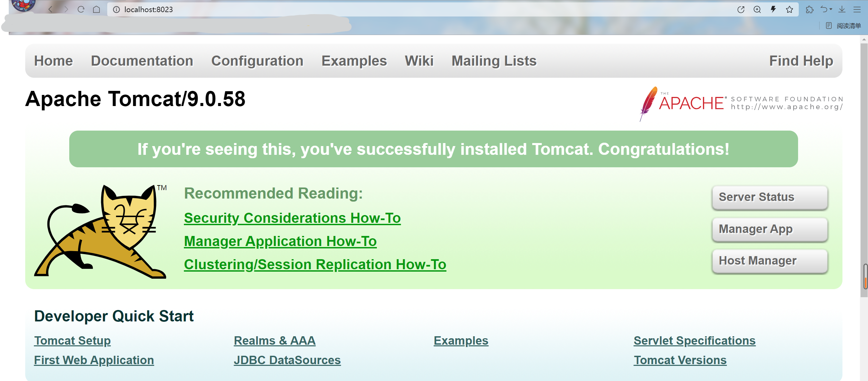Open the Realms & AAA link

(274, 341)
